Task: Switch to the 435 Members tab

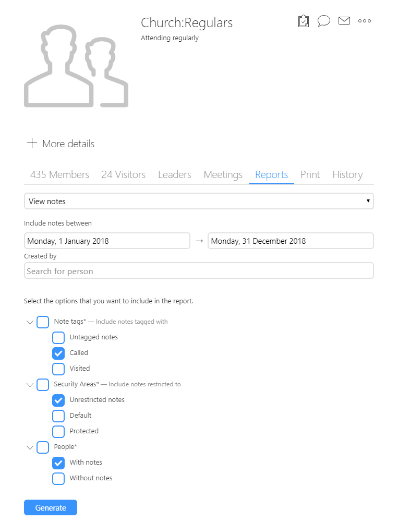Action: (x=59, y=175)
